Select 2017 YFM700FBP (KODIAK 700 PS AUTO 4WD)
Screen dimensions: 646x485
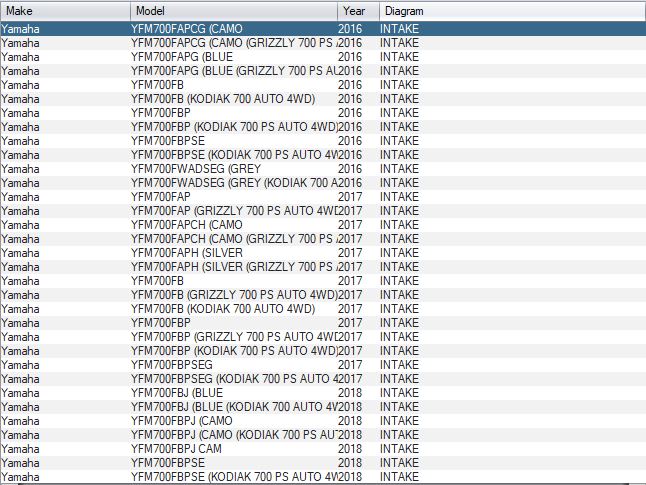[323, 351]
